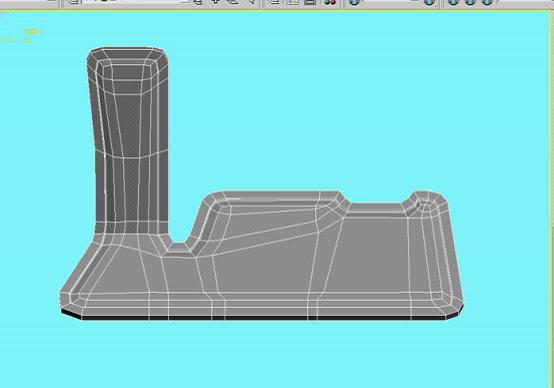Select the small notch between the post and the raised body
Screen dimensions: 554x388
pos(179,249)
